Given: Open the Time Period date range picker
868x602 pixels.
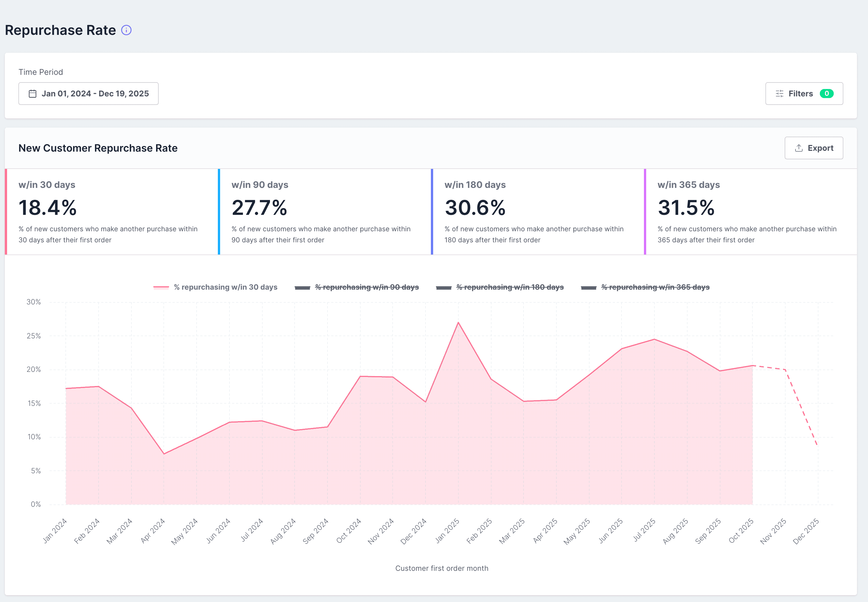Looking at the screenshot, I should [89, 94].
